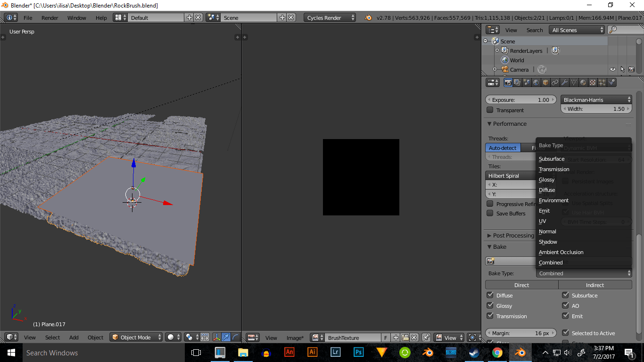The width and height of the screenshot is (644, 362).
Task: Open the Object properties cube icon
Action: pyautogui.click(x=546, y=82)
